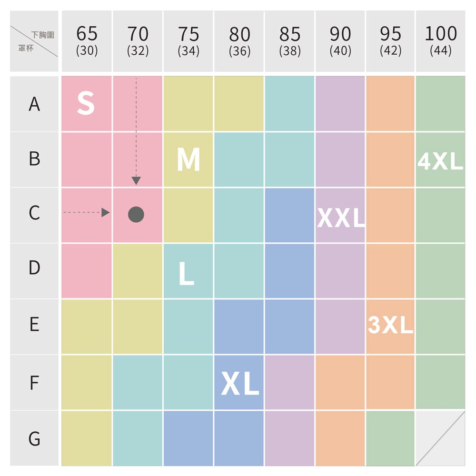Select the blue XL size cell
The width and height of the screenshot is (476, 476).
[x=239, y=383]
